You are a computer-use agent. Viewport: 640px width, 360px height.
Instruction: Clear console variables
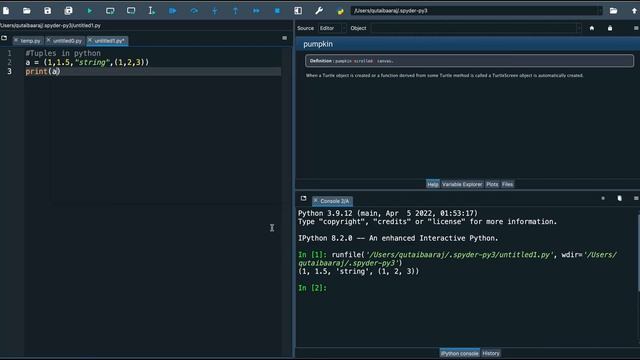tap(620, 198)
